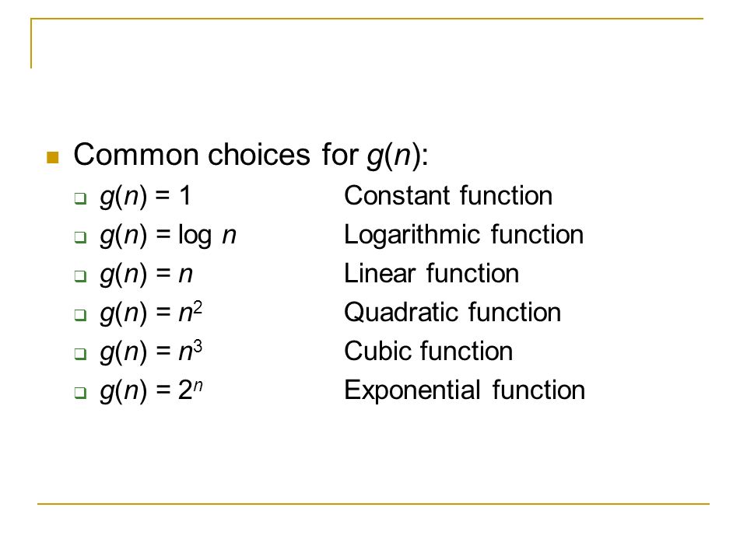Click the empty title area at slide top
Screen dimensions: 747x560
[366, 44]
